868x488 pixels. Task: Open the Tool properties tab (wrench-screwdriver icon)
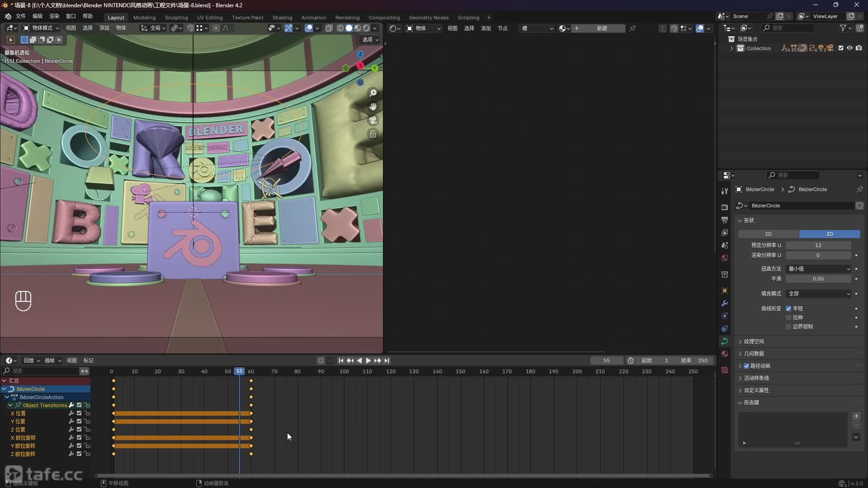click(x=725, y=191)
